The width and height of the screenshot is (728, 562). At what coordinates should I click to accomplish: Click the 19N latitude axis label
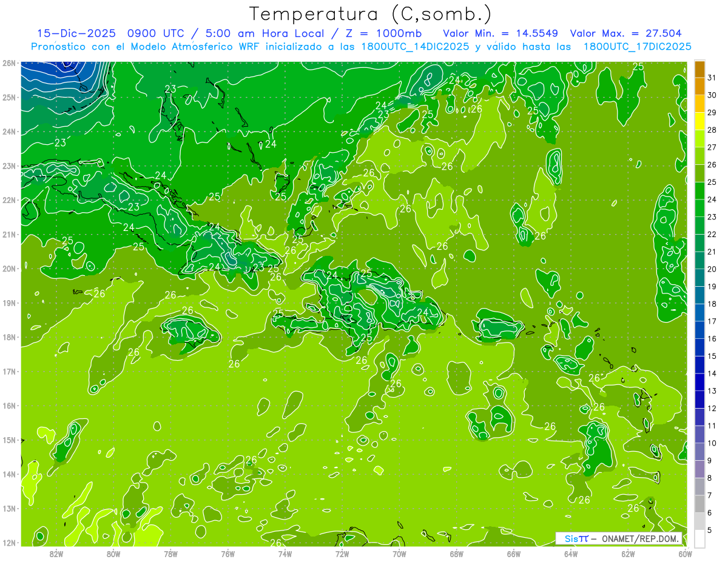coord(8,303)
